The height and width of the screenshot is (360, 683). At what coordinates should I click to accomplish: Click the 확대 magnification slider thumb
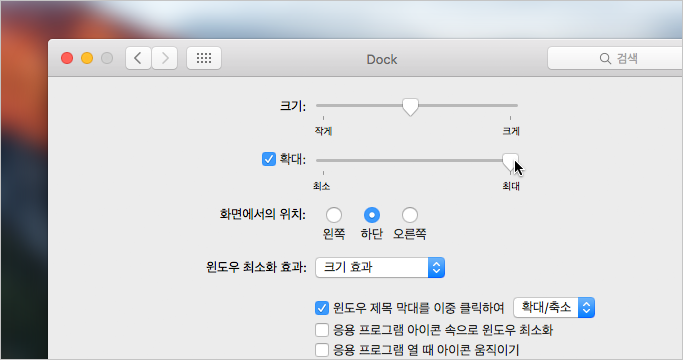510,162
